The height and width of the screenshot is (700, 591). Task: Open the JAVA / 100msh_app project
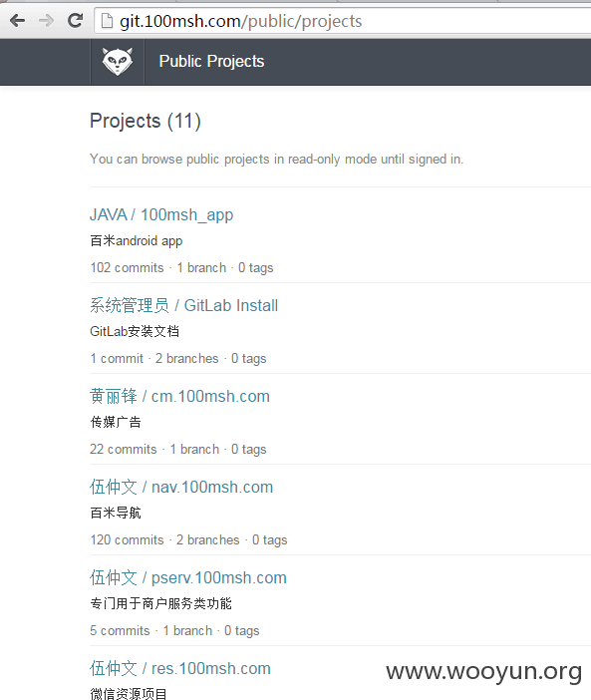(x=161, y=214)
